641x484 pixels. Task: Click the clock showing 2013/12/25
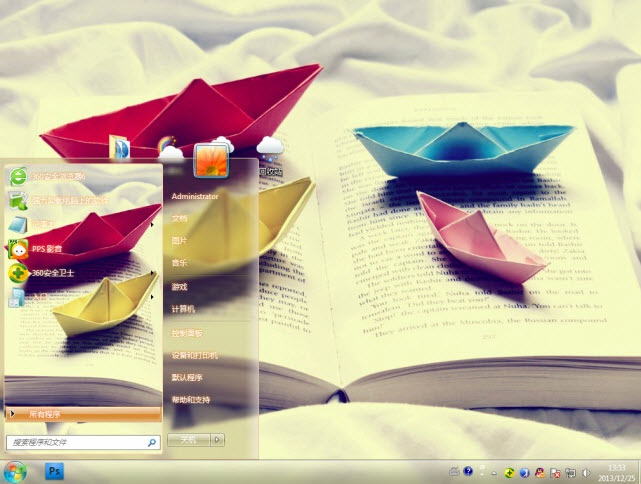click(616, 473)
